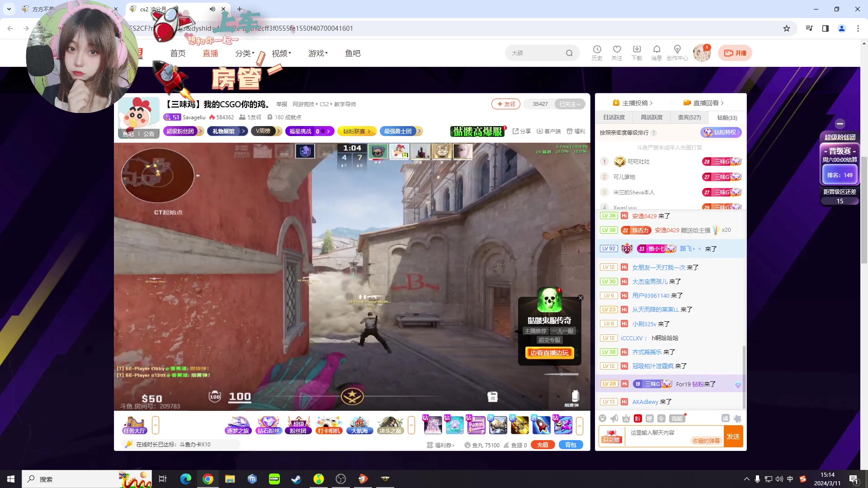Click the 开播 start streaming button
The image size is (868, 488).
[x=735, y=53]
